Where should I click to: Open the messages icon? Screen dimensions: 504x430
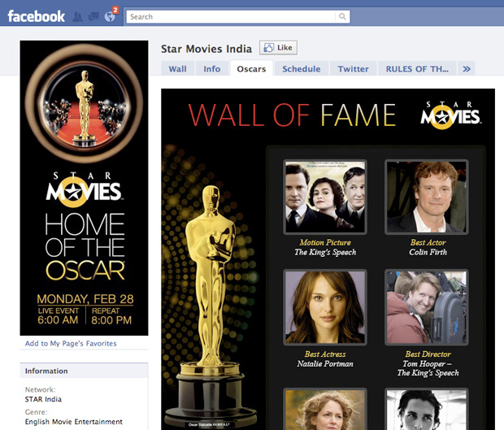(x=93, y=17)
